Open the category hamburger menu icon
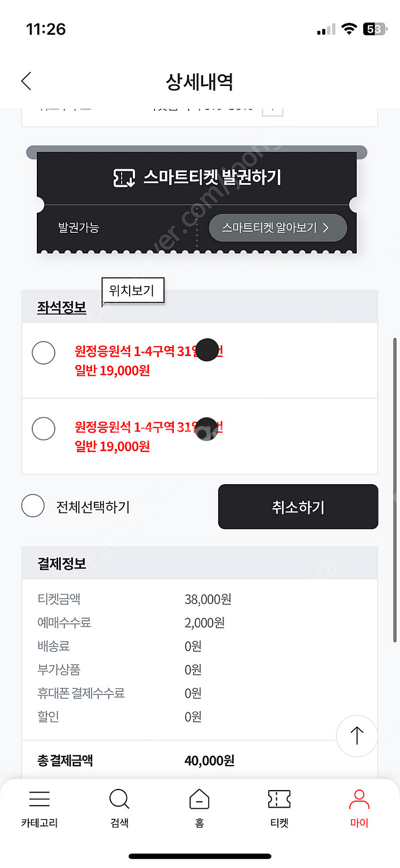The width and height of the screenshot is (400, 868). [39, 799]
